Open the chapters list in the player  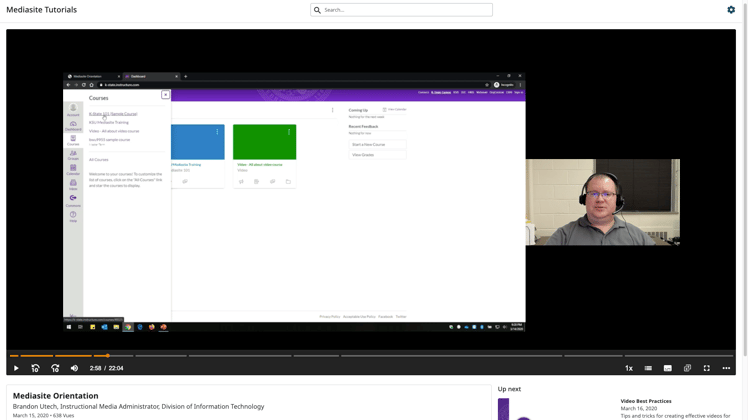point(648,368)
